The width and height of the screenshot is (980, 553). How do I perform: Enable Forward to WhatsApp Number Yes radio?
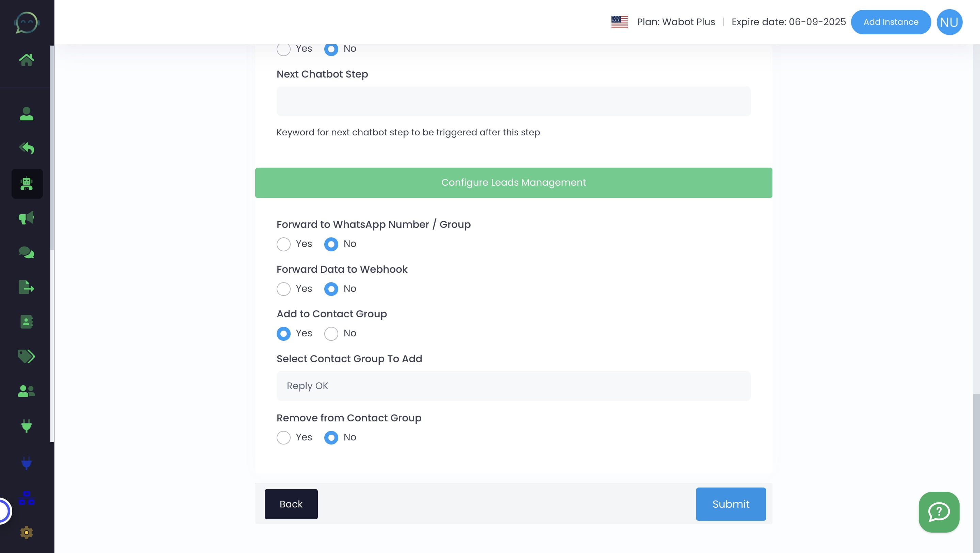(283, 244)
